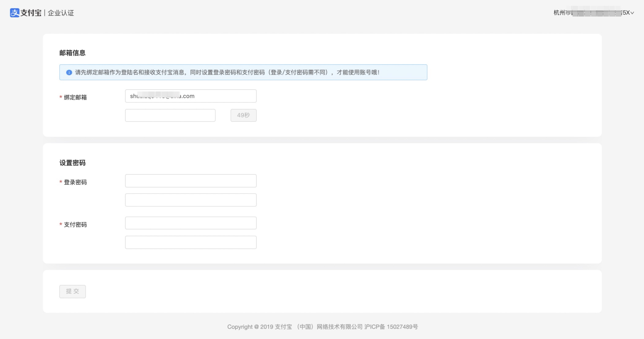
Task: Click the 企业认证 header title
Action: [x=61, y=13]
